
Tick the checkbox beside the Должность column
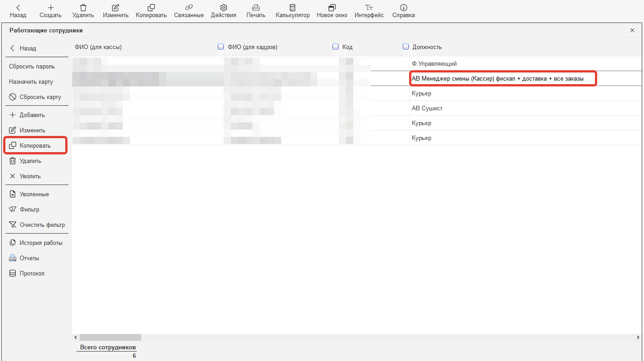click(405, 46)
